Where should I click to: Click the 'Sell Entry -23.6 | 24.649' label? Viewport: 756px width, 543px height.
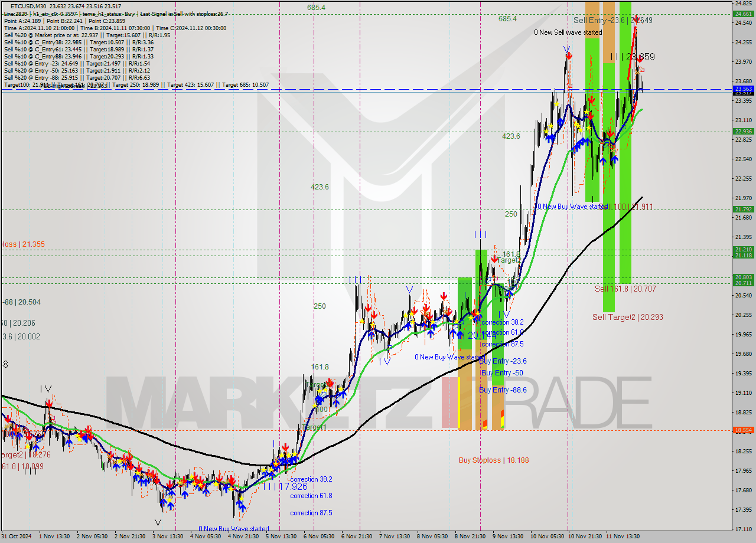pos(613,20)
